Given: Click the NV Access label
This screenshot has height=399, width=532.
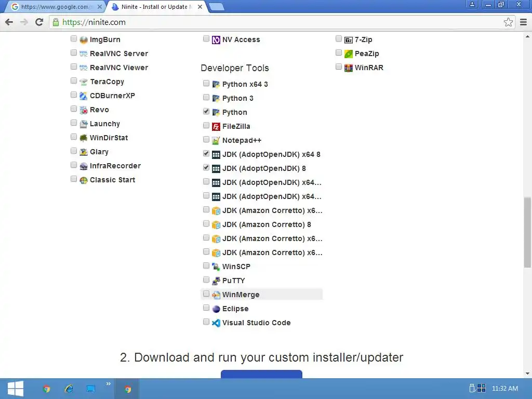Looking at the screenshot, I should (241, 39).
